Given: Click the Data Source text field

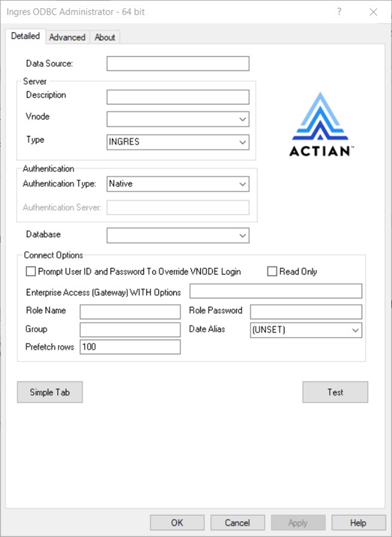Looking at the screenshot, I should (177, 64).
